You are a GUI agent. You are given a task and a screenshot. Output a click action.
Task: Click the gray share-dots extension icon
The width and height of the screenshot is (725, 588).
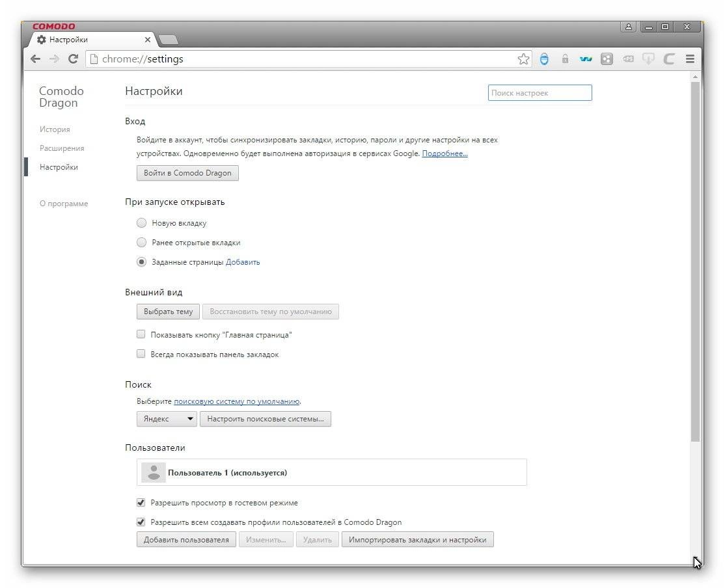[607, 59]
